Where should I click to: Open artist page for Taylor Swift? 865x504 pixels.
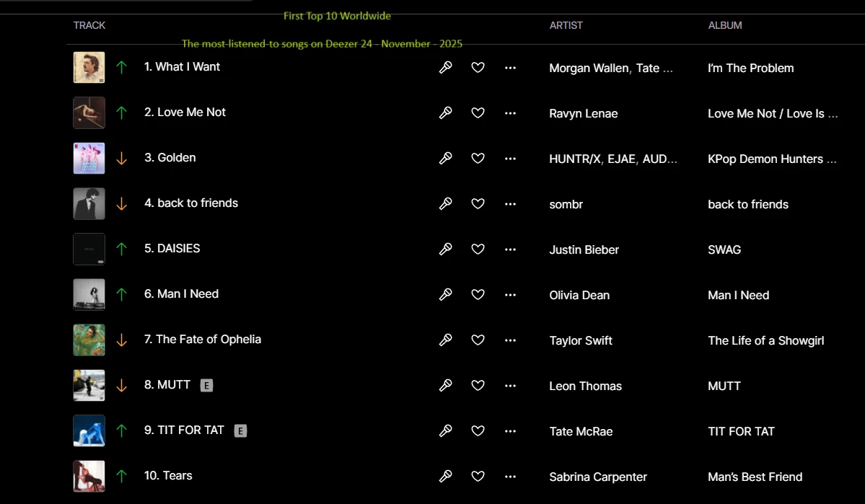click(x=581, y=340)
